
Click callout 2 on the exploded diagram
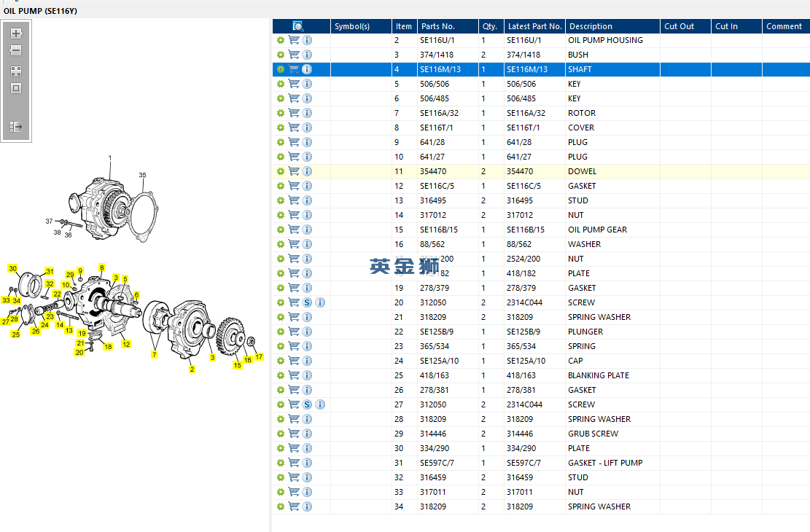point(192,369)
